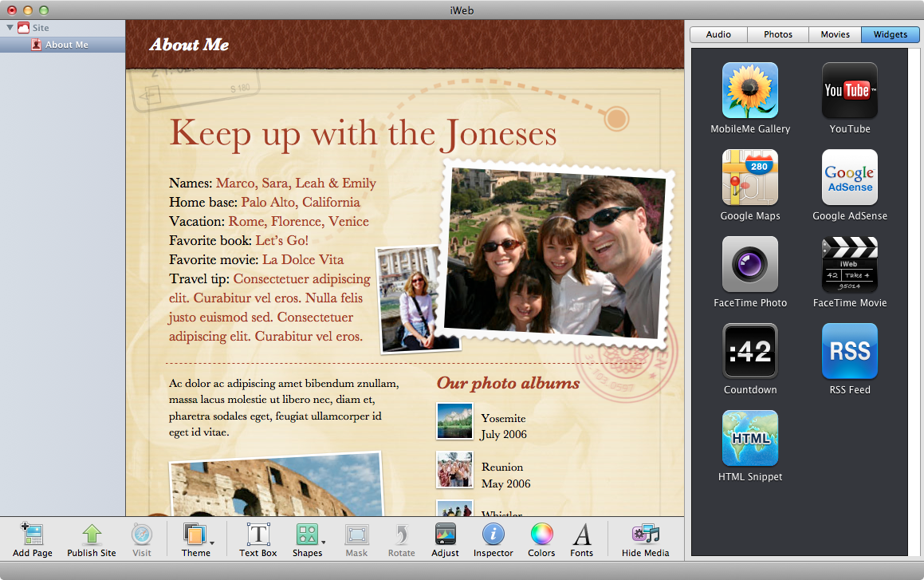Viewport: 924px width, 580px height.
Task: Click the About Me page header title
Action: 189,45
